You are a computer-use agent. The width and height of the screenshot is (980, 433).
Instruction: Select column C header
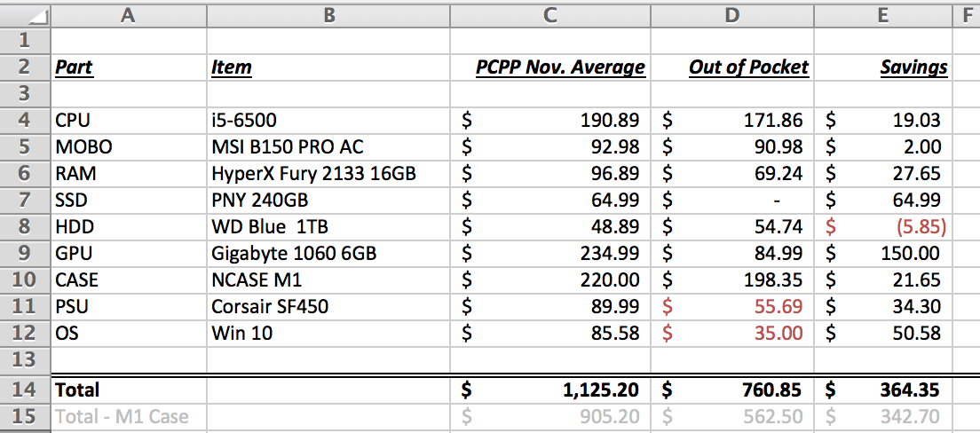tap(550, 16)
